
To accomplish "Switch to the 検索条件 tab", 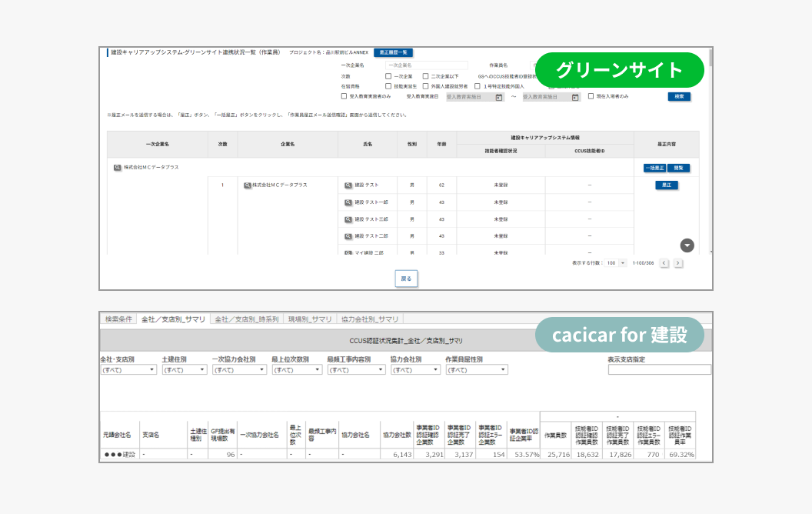I will 118,319.
